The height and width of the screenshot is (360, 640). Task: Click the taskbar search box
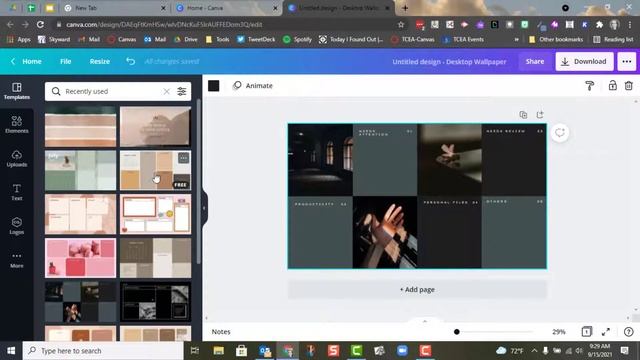(x=103, y=351)
